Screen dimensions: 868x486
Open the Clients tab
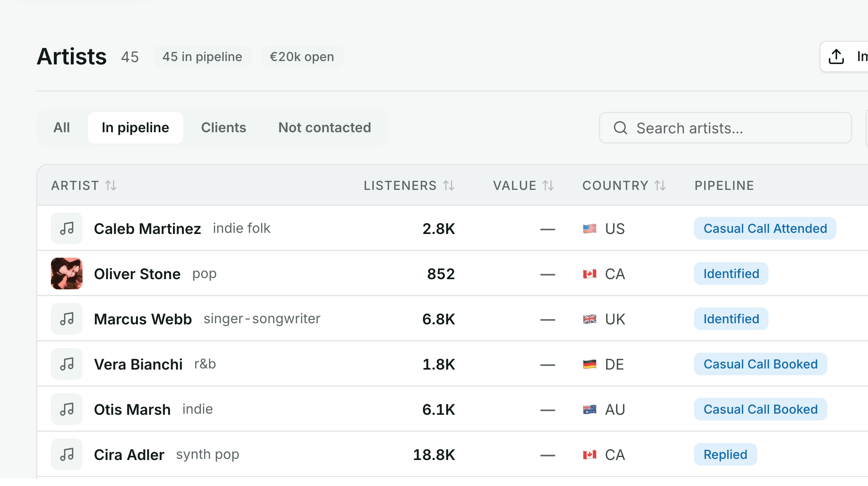224,128
